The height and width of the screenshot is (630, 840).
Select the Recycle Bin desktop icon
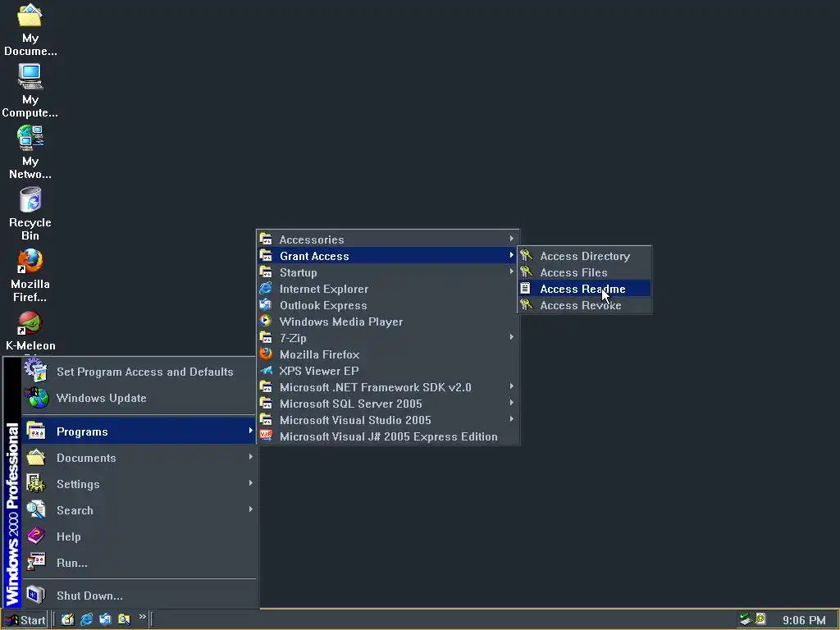(x=30, y=214)
